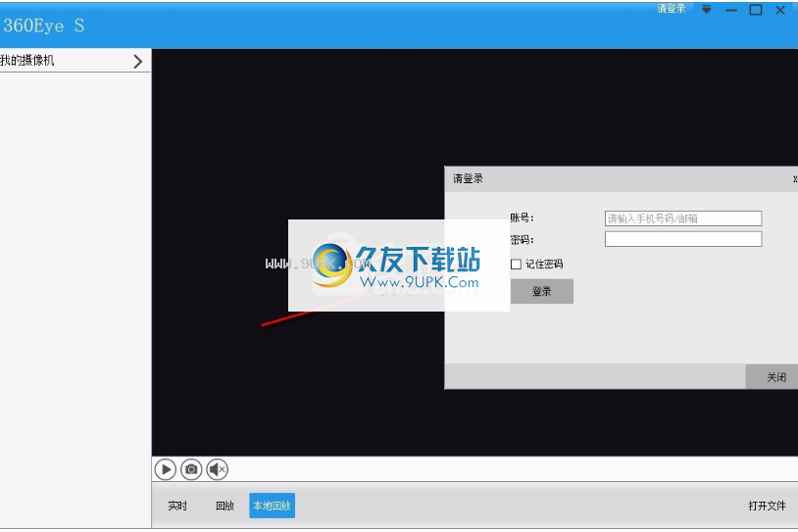Maximize the 360Eye S window
Image resolution: width=798 pixels, height=532 pixels.
pyautogui.click(x=756, y=10)
